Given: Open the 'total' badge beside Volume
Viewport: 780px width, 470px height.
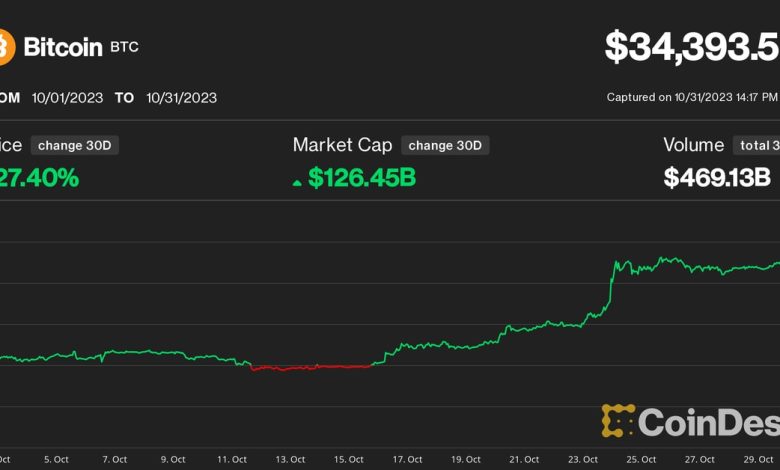Looking at the screenshot, I should 756,145.
